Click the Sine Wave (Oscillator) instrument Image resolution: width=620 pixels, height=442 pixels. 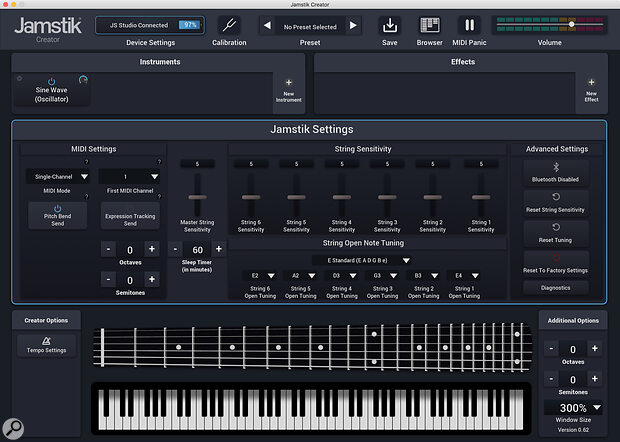click(x=51, y=91)
